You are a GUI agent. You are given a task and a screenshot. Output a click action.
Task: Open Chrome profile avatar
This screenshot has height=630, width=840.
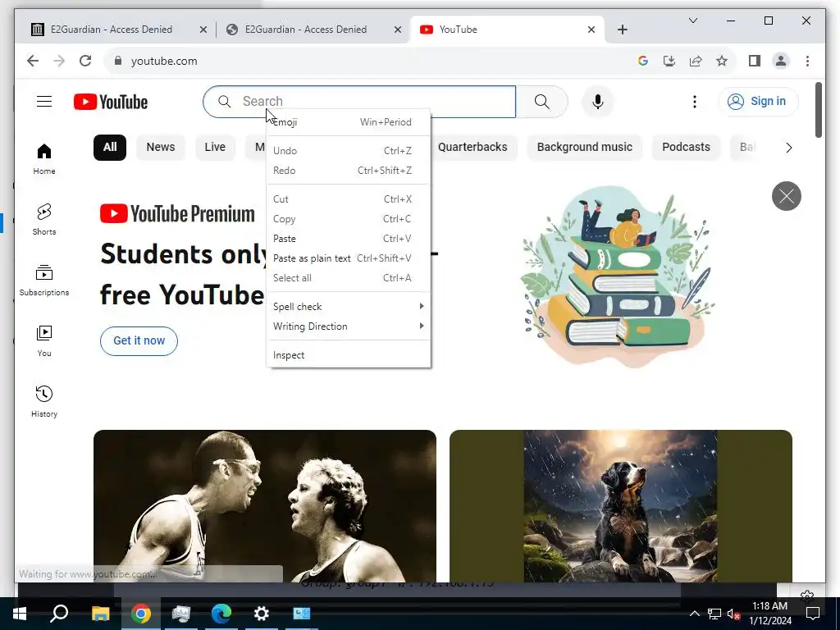click(781, 61)
